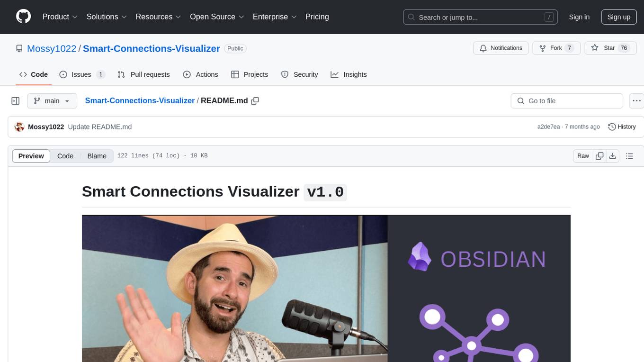Open the Update README.md commit message
The width and height of the screenshot is (644, 362).
click(x=100, y=127)
